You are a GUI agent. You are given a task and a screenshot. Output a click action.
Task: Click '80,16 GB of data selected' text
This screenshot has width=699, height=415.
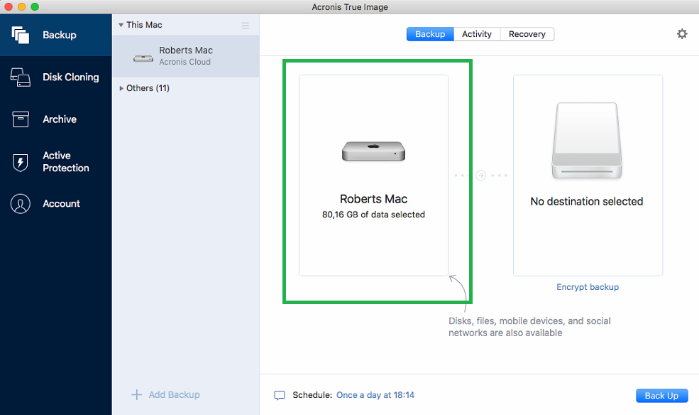click(x=374, y=214)
